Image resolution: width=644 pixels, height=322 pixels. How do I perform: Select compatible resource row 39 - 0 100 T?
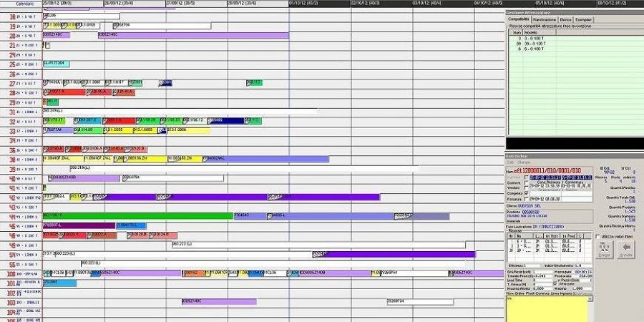point(575,43)
